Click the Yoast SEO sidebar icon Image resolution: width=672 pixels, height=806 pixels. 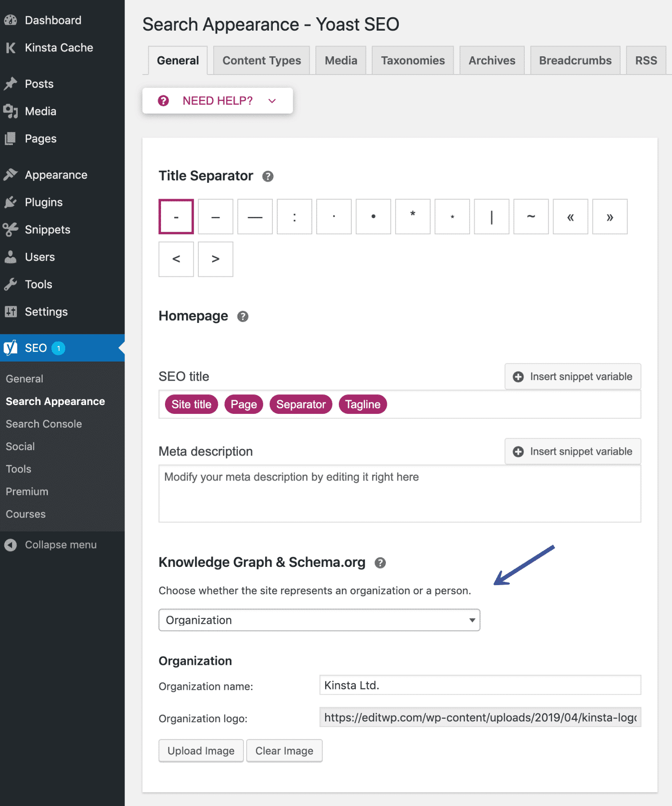tap(11, 348)
